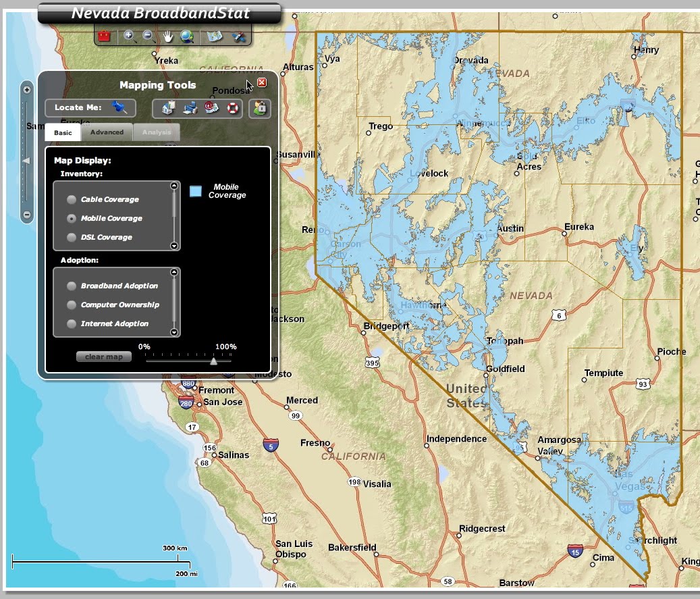Click the US Route 93 shield

pyautogui.click(x=643, y=384)
